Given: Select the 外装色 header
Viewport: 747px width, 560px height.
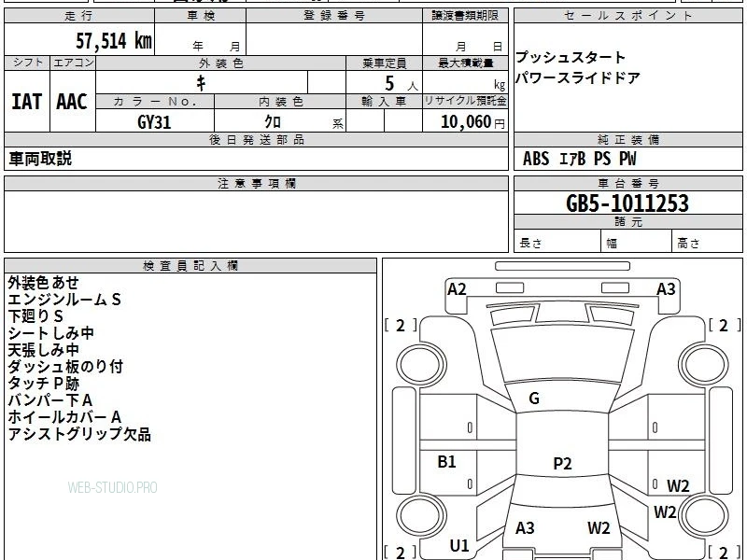Looking at the screenshot, I should tap(220, 63).
